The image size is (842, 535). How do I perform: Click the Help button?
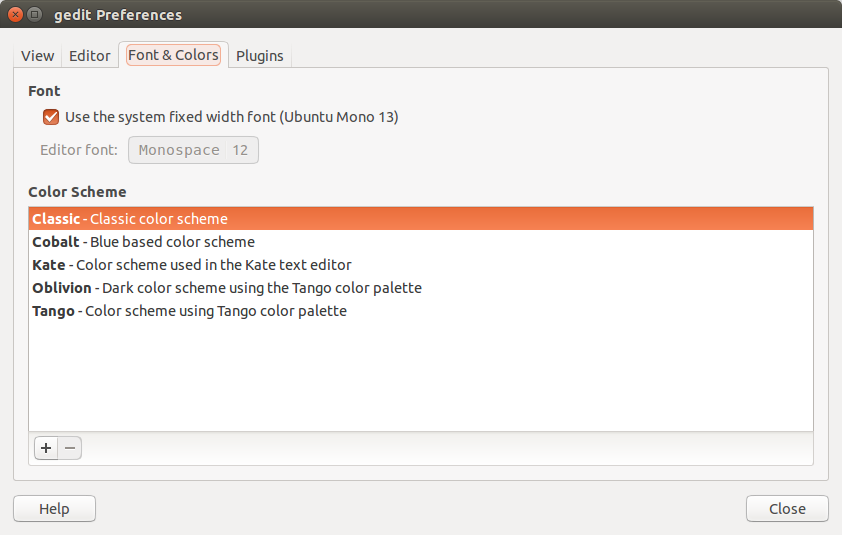[54, 509]
